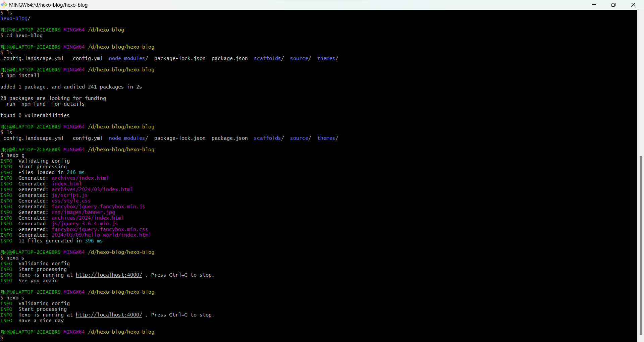Open the last http://localhost:4000/ link
Screen dimensions: 644x342
point(109,315)
